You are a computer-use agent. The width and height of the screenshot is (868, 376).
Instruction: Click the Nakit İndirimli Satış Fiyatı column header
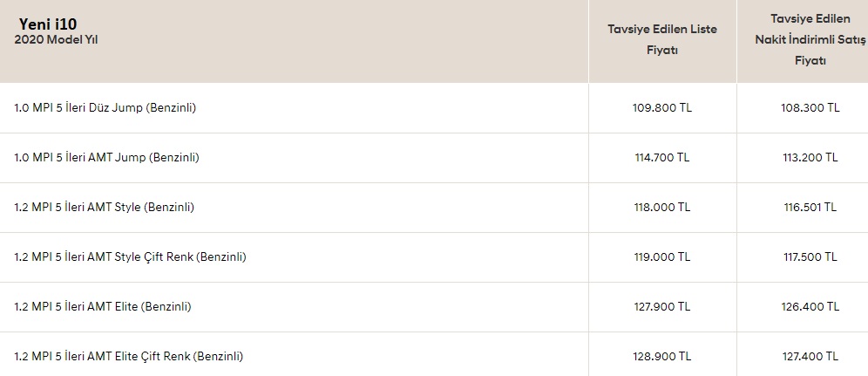[x=810, y=40]
